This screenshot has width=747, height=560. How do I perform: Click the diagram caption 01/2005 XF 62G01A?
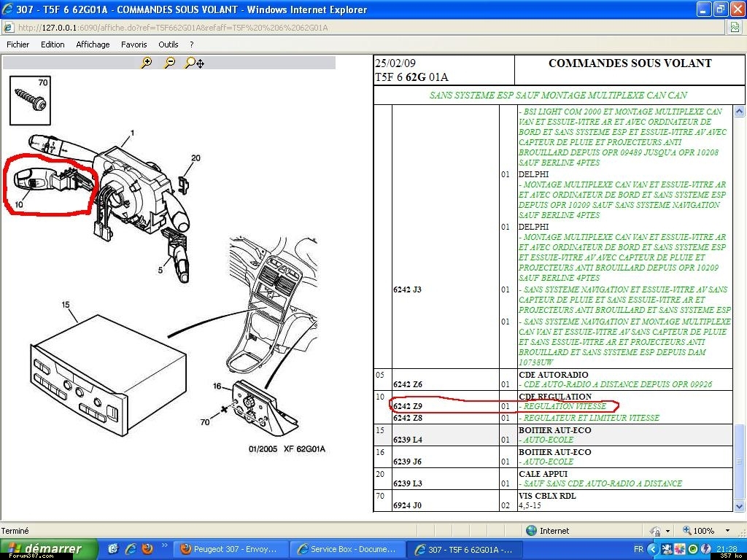(287, 448)
